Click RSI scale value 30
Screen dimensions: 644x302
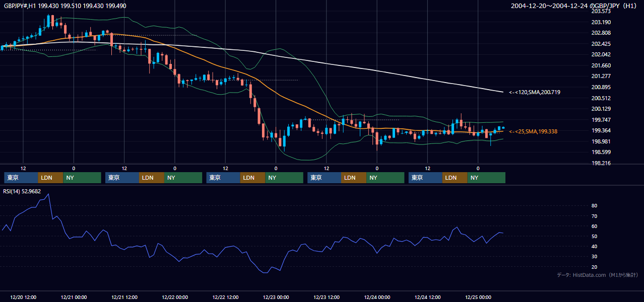(594, 257)
